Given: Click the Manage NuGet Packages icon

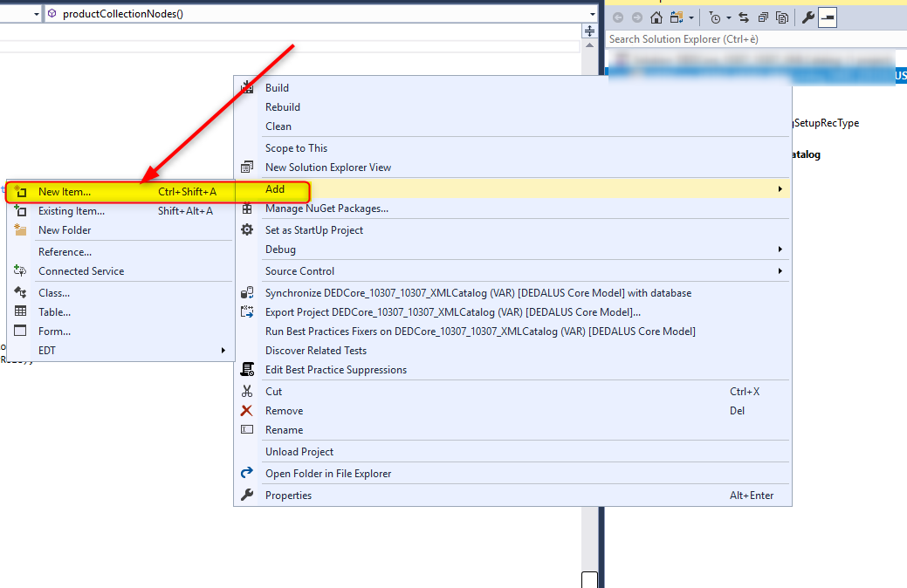Looking at the screenshot, I should 248,209.
